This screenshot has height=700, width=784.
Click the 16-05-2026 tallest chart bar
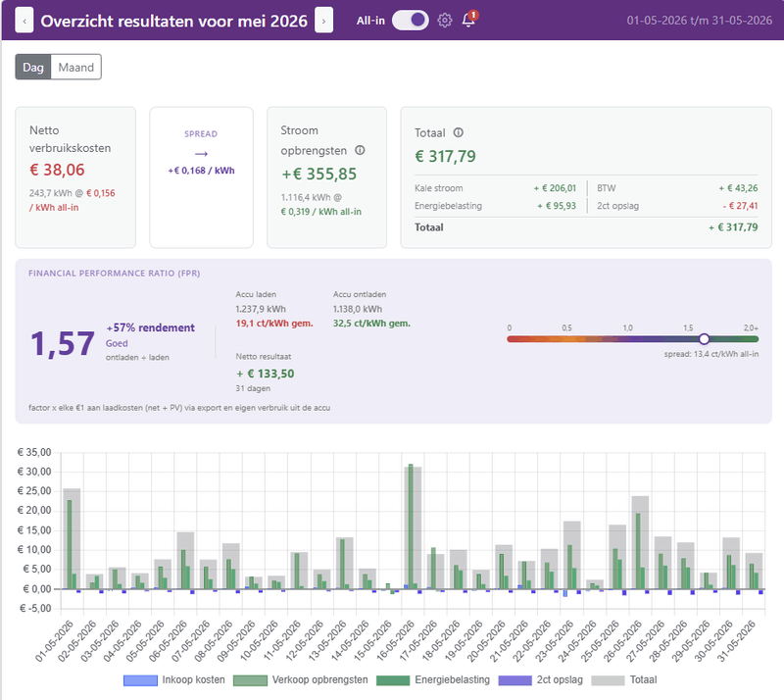tap(411, 526)
